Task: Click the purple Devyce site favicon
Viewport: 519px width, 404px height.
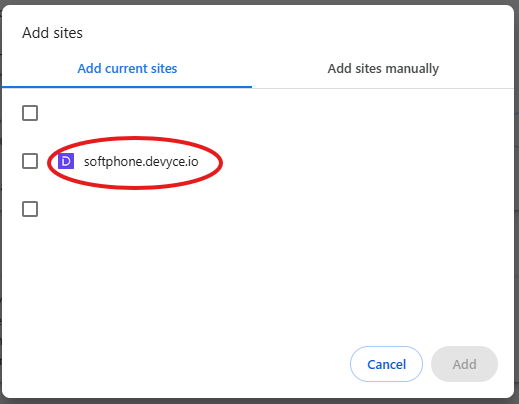Action: tap(66, 161)
